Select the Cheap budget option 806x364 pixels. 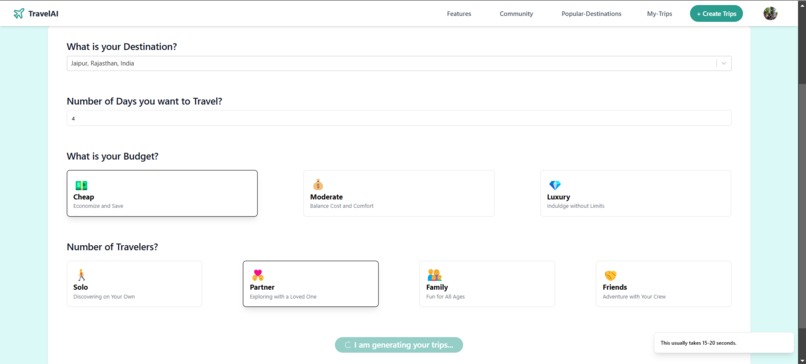[x=162, y=193]
